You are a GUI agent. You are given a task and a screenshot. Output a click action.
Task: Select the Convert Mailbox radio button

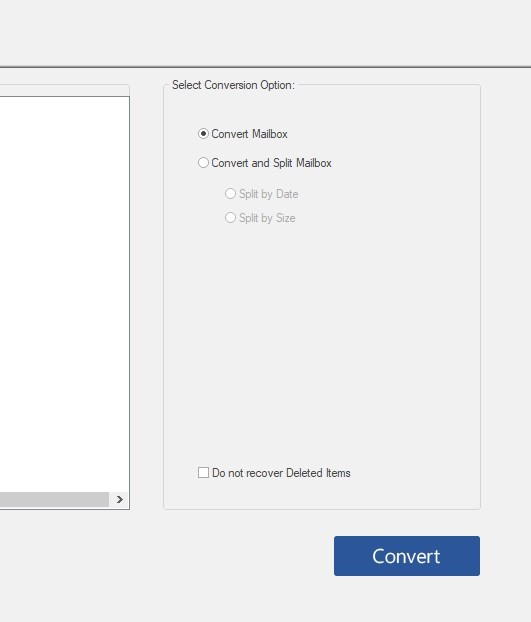(x=243, y=134)
